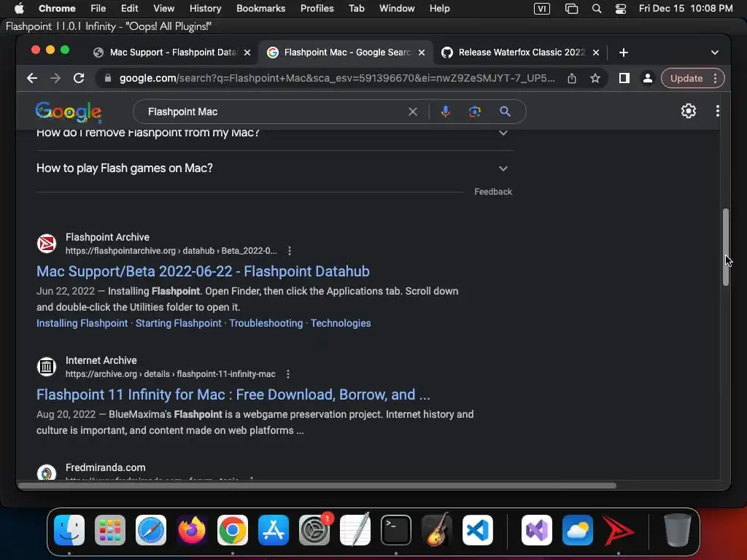The height and width of the screenshot is (560, 747).
Task: Switch to Release Waterfox Classic tab
Action: 521,52
